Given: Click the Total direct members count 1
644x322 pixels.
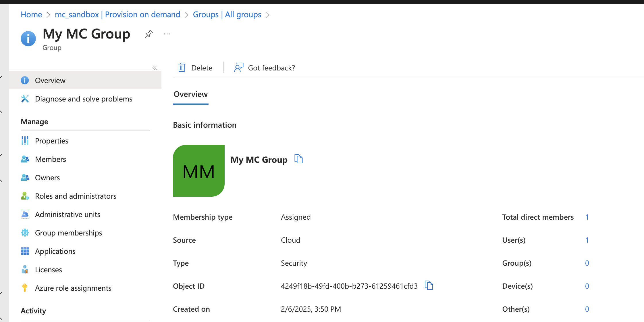Looking at the screenshot, I should pos(587,217).
